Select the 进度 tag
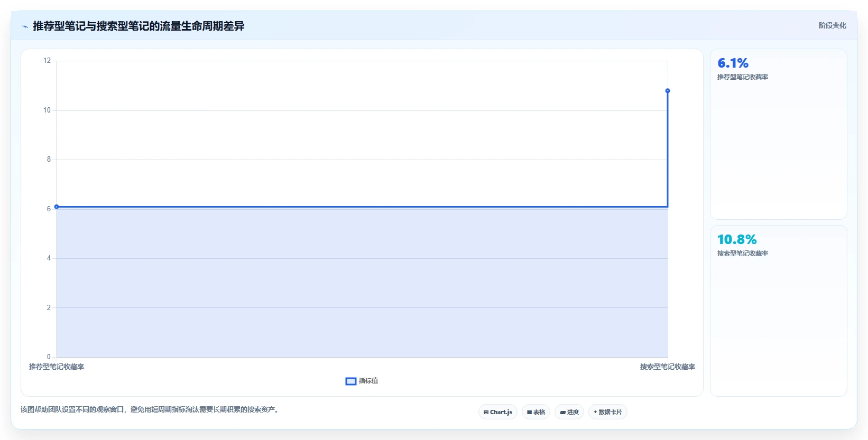The height and width of the screenshot is (440, 868). 569,412
